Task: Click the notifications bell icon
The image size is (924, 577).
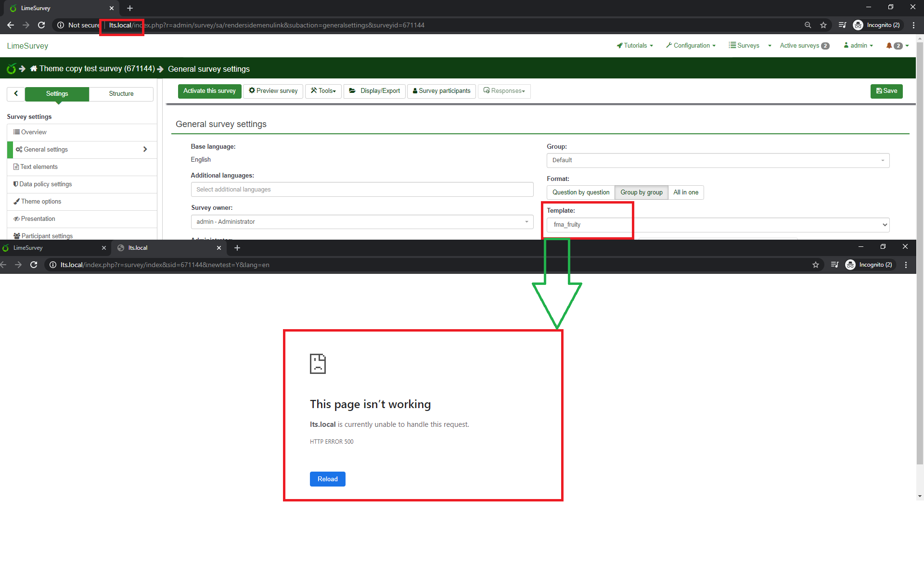Action: click(889, 46)
